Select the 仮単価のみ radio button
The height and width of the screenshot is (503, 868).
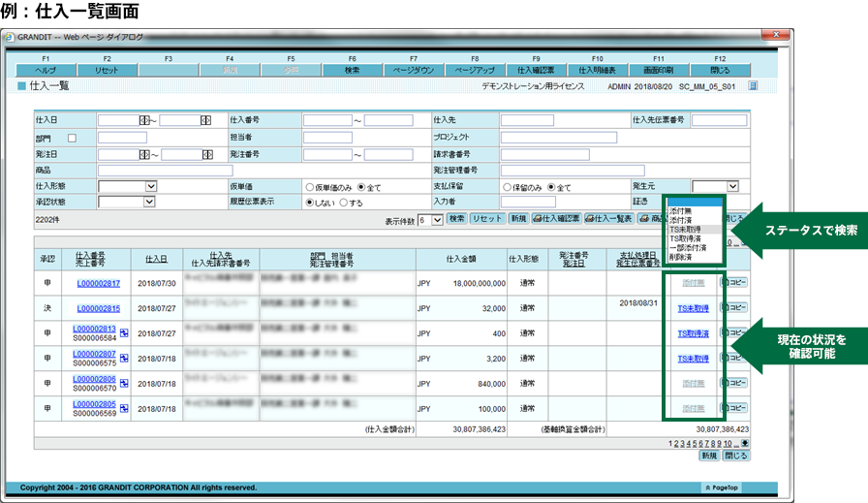point(309,187)
